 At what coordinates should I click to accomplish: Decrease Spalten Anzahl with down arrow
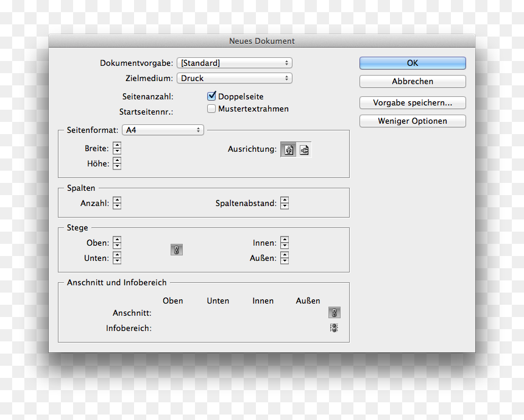(x=117, y=206)
